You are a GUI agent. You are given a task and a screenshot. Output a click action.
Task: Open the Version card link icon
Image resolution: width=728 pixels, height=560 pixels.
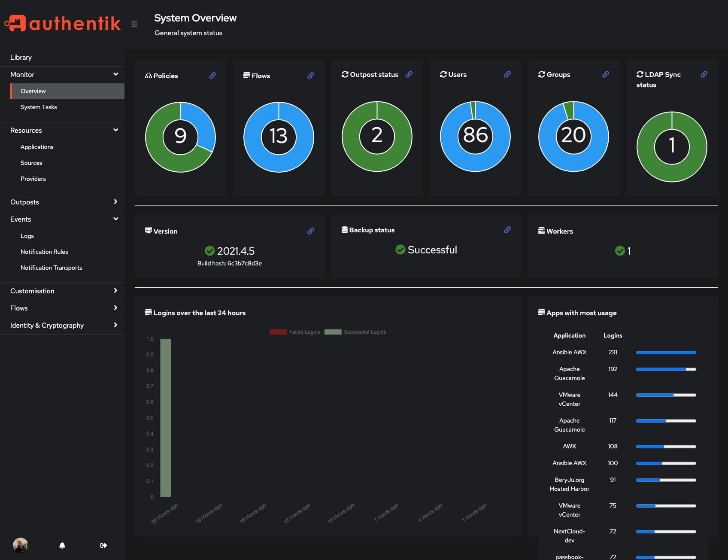311,231
